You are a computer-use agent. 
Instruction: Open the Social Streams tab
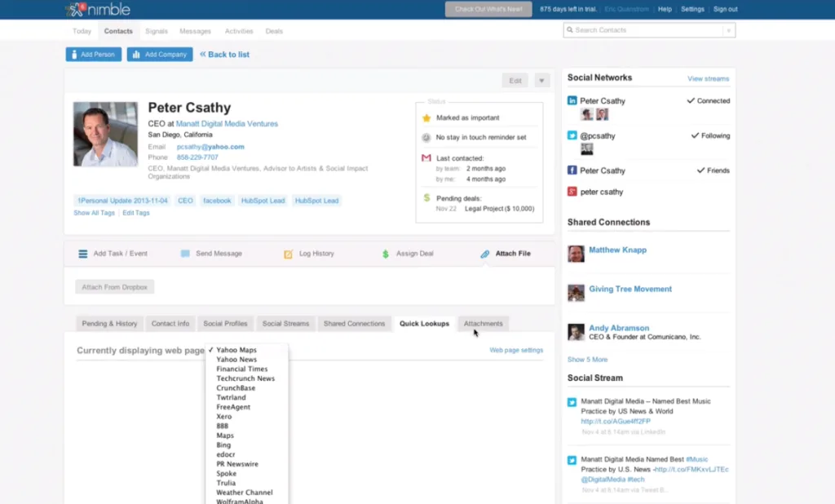285,324
